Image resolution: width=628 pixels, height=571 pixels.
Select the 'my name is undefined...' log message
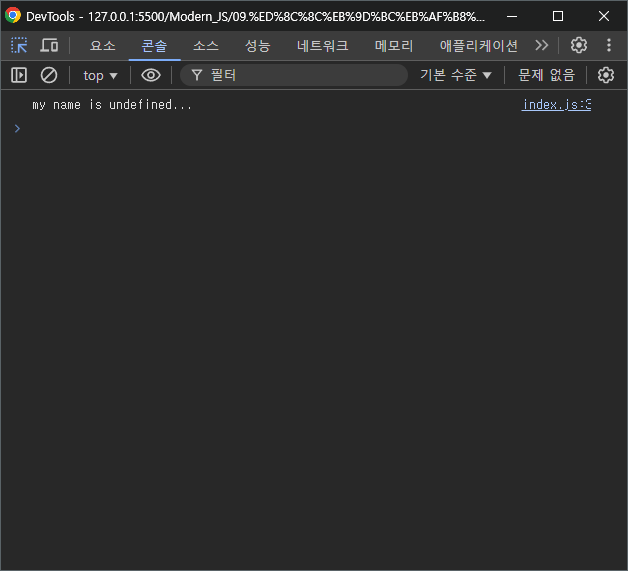pyautogui.click(x=112, y=105)
